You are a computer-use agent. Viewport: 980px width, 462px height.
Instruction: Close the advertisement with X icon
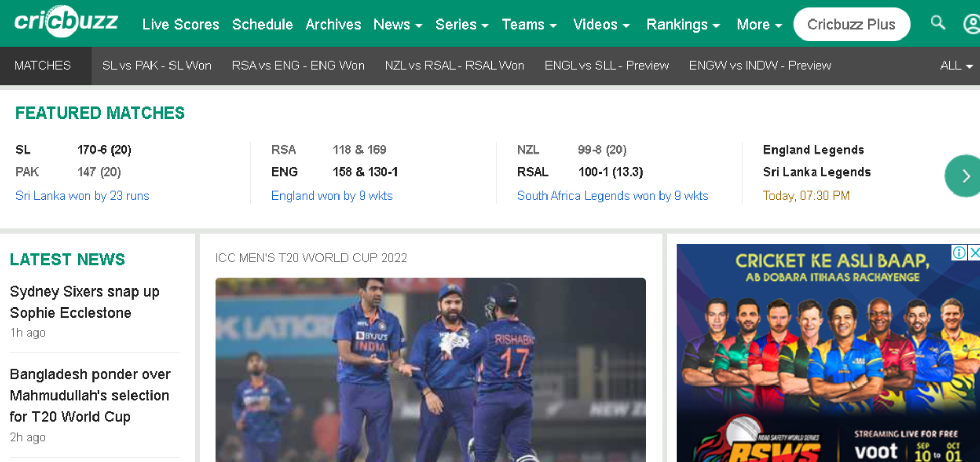pos(974,253)
